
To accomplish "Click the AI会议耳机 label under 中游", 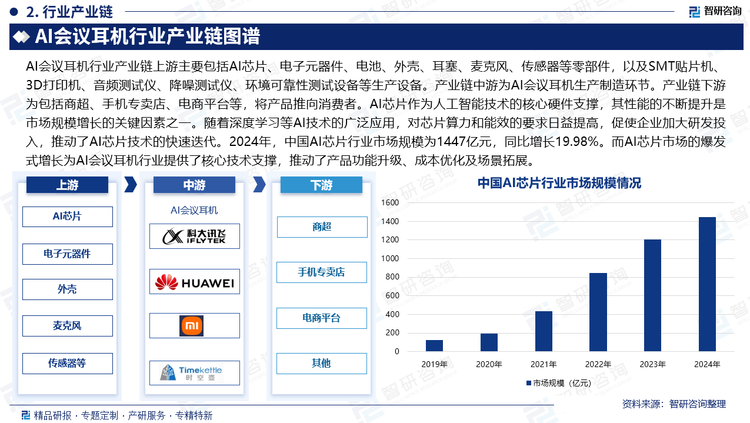I will coord(194,211).
